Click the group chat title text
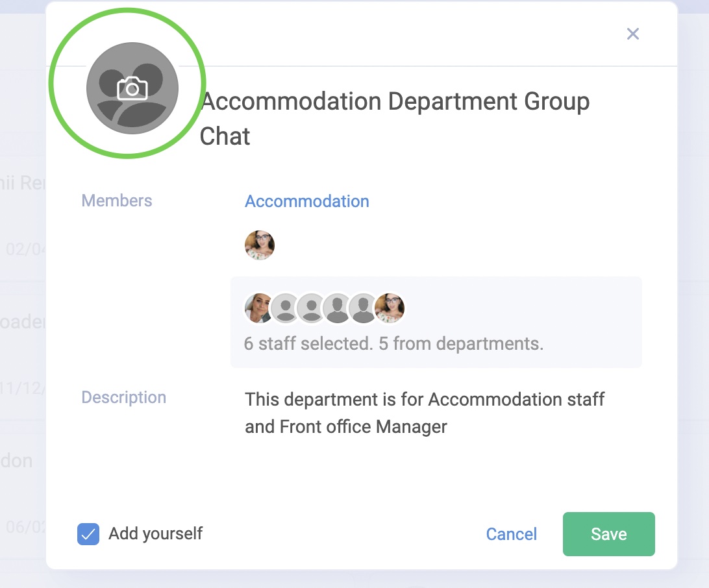The image size is (709, 588). (x=396, y=118)
